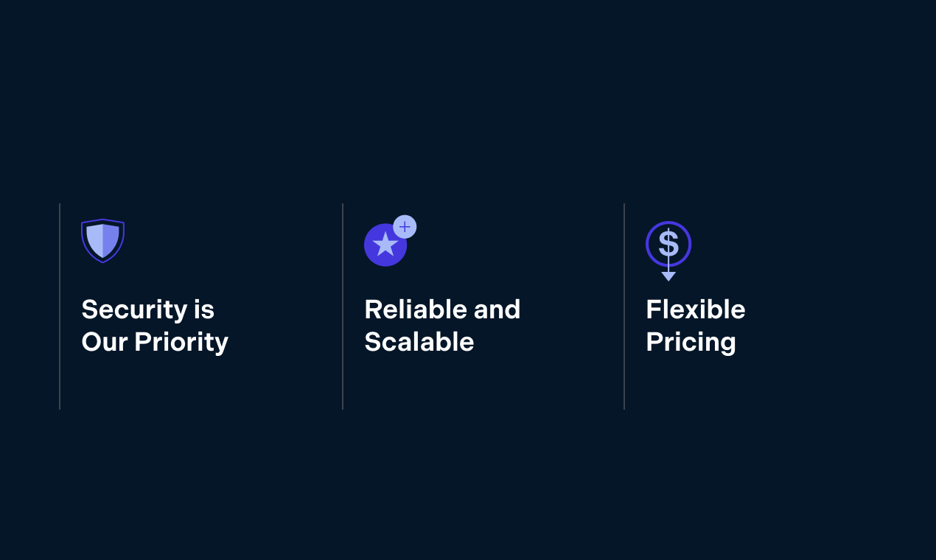
Task: Click the dollar sign pricing icon
Action: point(668,251)
